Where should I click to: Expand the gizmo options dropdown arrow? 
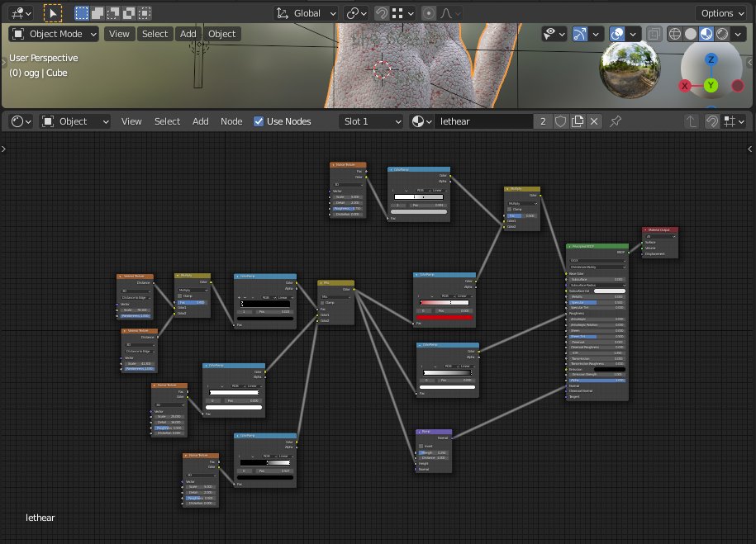596,34
